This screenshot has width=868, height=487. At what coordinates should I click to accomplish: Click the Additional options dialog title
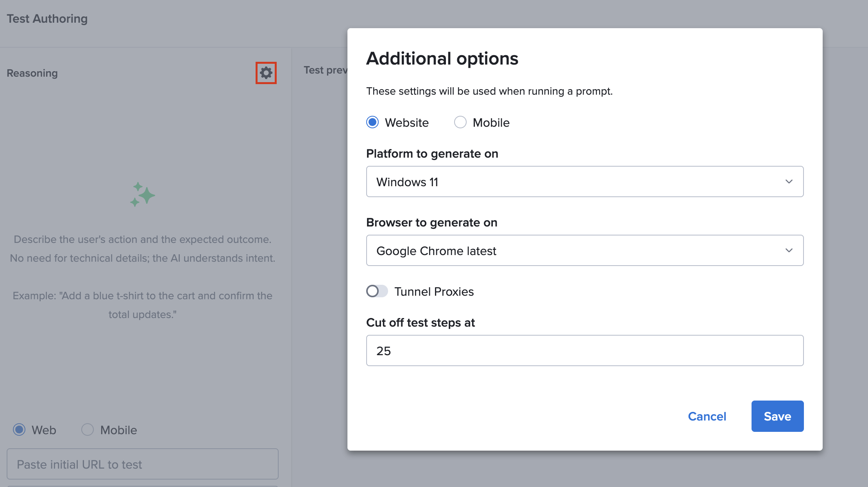[x=442, y=59]
